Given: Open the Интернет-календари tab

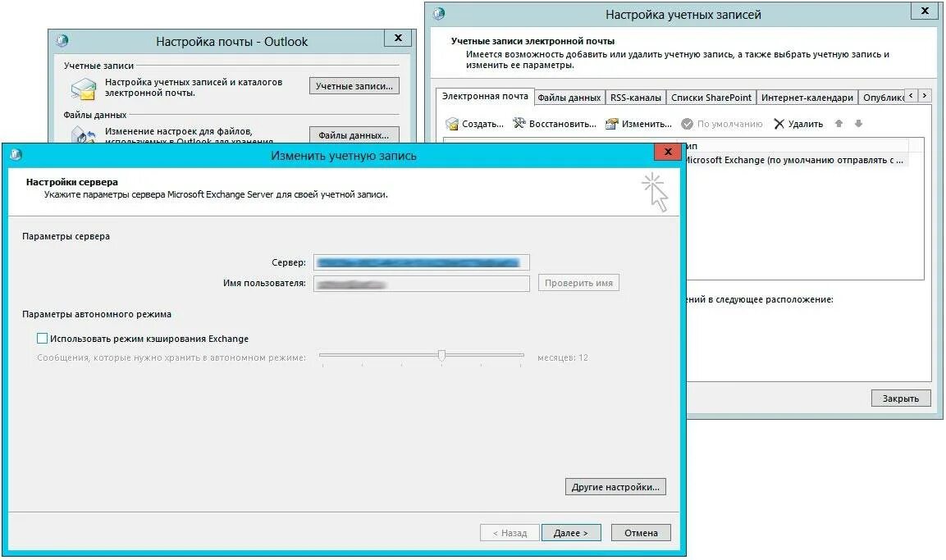Looking at the screenshot, I should click(807, 98).
